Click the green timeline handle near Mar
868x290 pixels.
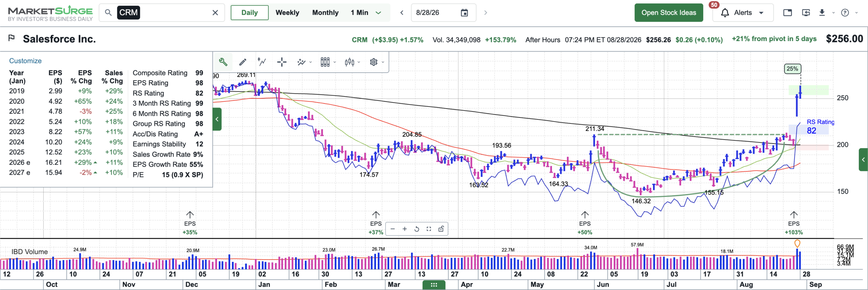[434, 285]
